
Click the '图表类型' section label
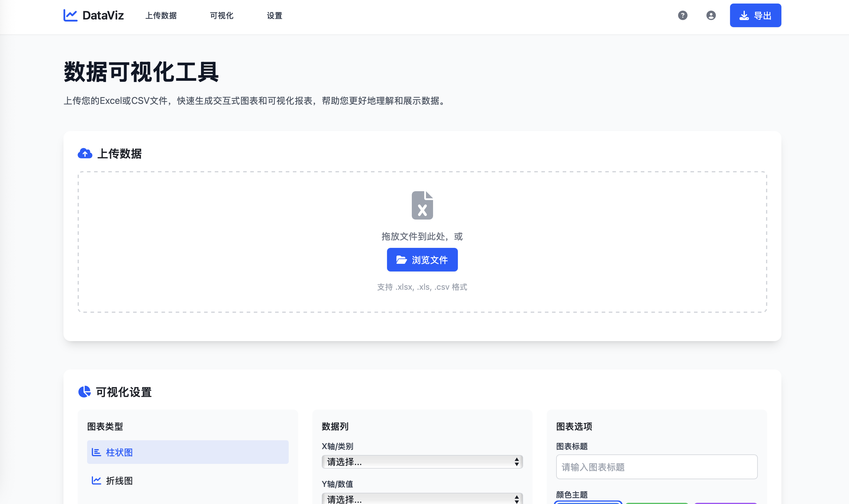pos(105,426)
